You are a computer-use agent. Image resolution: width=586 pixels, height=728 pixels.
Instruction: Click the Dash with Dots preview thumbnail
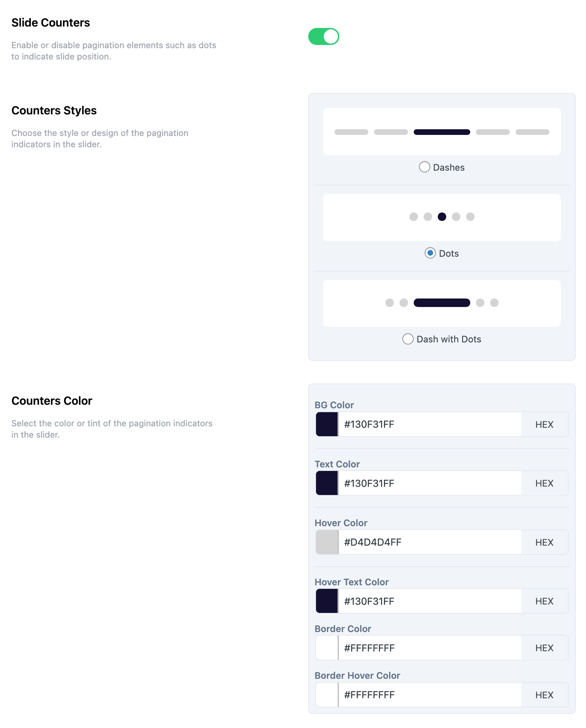coord(442,303)
